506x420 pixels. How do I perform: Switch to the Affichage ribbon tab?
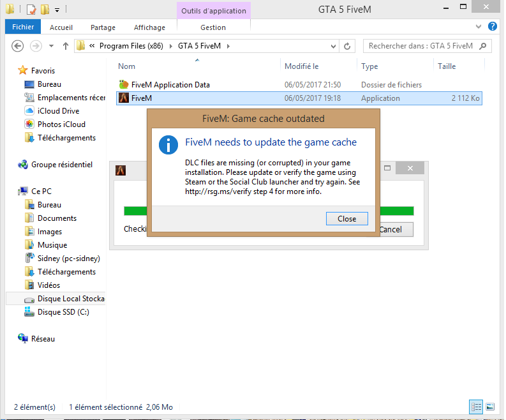[x=149, y=27]
